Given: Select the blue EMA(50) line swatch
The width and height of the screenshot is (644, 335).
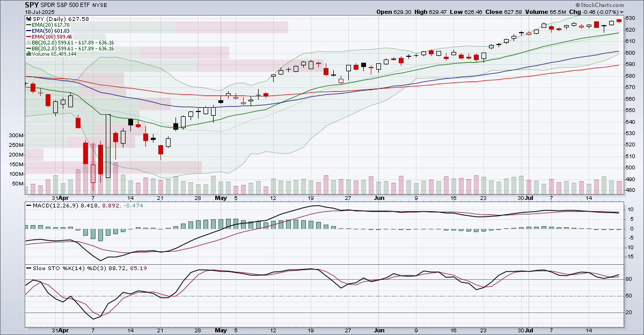Looking at the screenshot, I should pos(29,31).
